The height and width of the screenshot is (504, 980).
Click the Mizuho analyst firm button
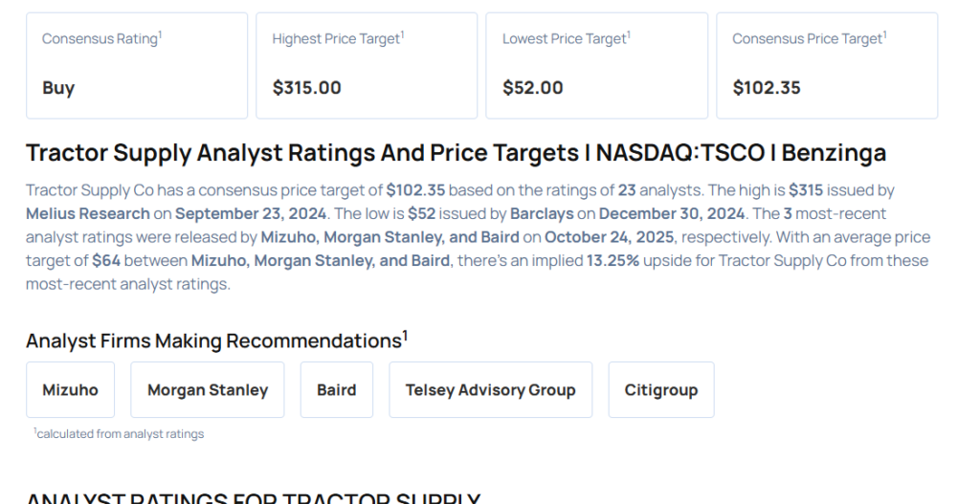(x=70, y=390)
